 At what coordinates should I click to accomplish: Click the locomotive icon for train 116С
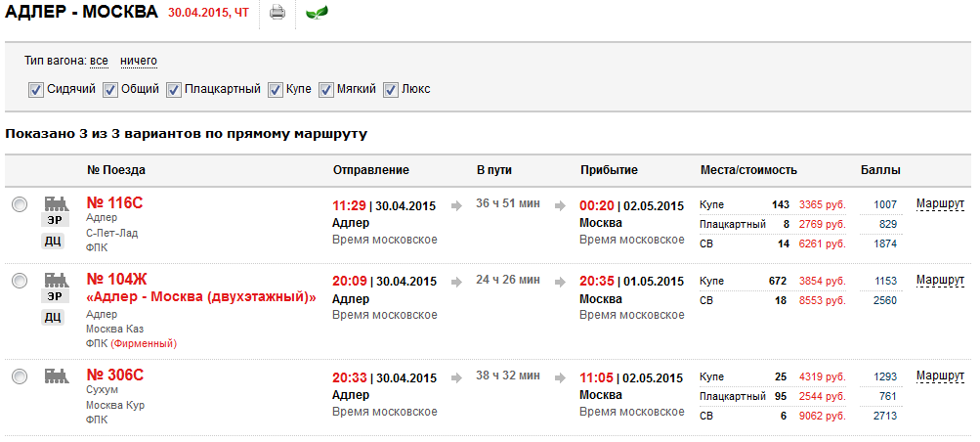point(57,203)
